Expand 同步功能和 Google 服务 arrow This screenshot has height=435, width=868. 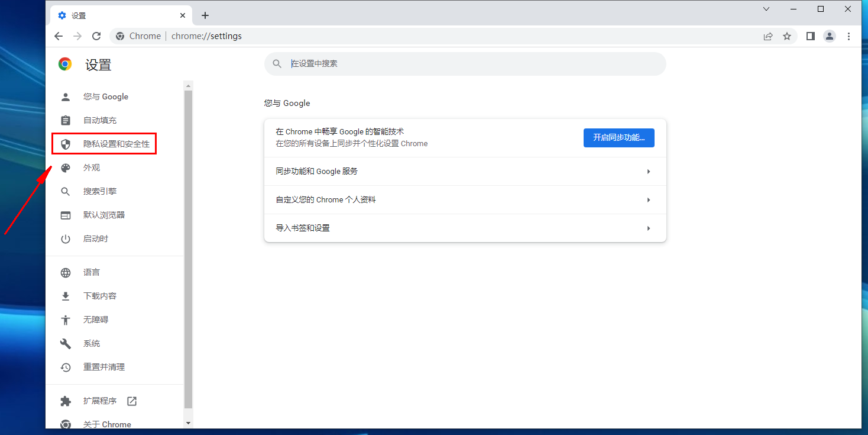(649, 172)
